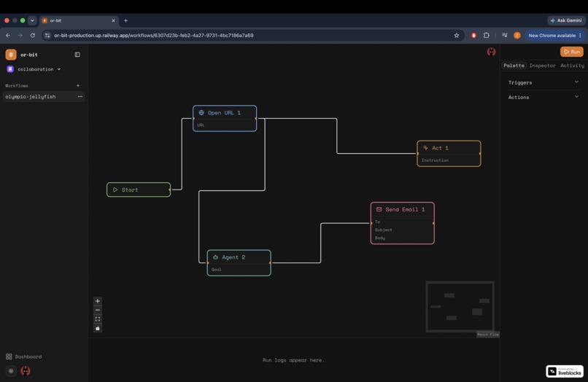Click the browser address bar URL
The image size is (588, 382).
click(x=154, y=35)
